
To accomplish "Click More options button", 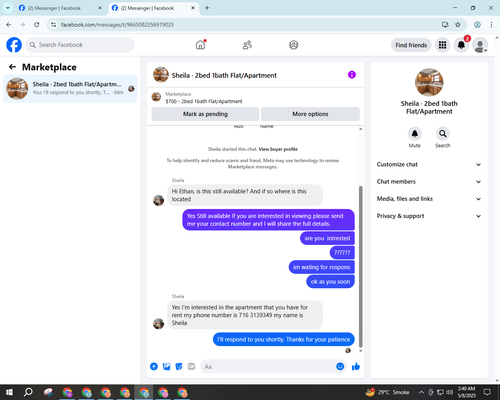I will (310, 114).
